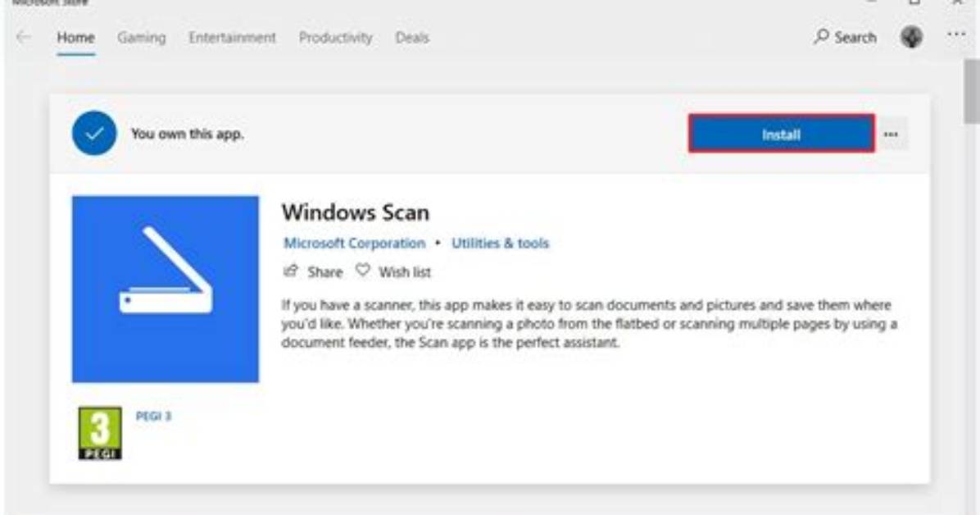Open the user account avatar
Screen dimensions: 980x515
pos(912,37)
